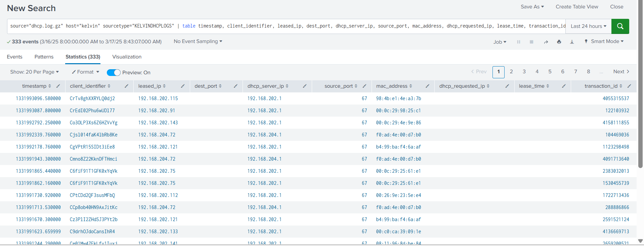This screenshot has height=246, width=644.
Task: Select current page 1 button
Action: coord(499,72)
